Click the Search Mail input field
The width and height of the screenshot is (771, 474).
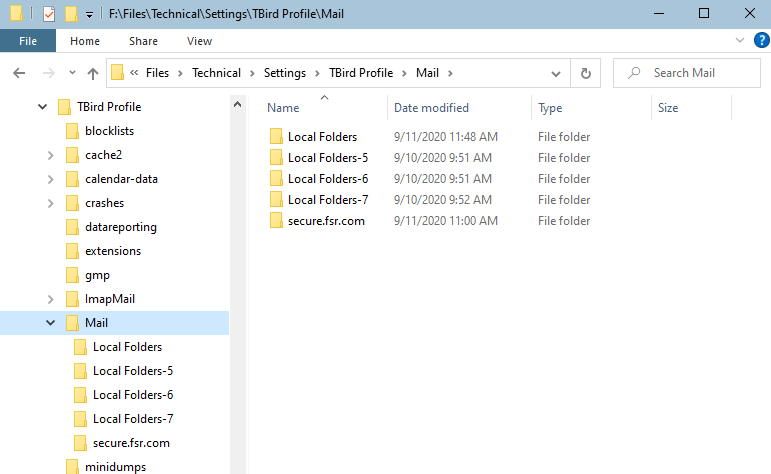[687, 73]
